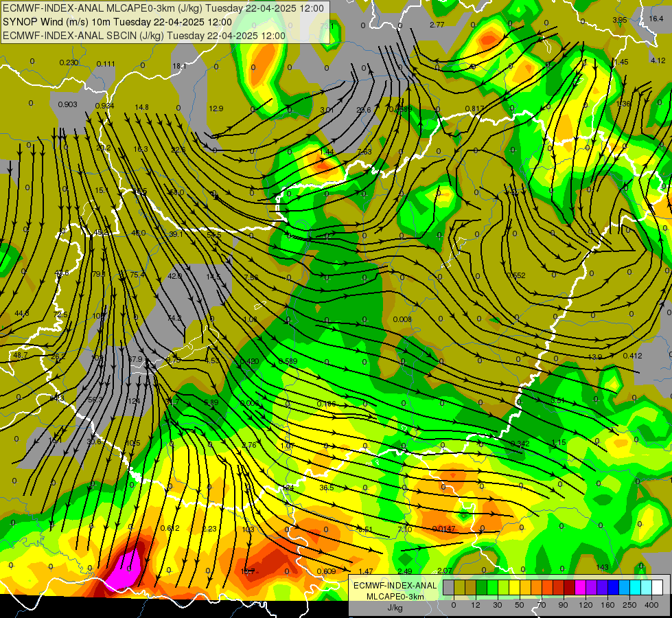Click the map value '75.4'

click(x=137, y=275)
